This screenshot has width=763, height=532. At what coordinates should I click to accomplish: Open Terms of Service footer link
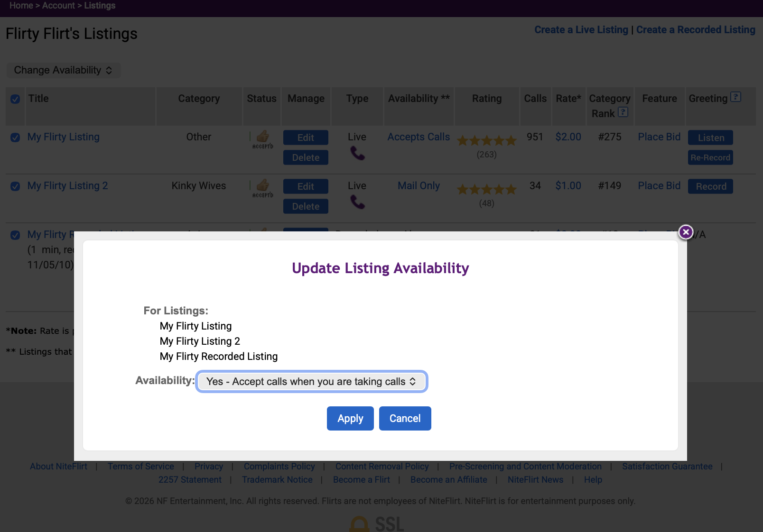pos(141,467)
